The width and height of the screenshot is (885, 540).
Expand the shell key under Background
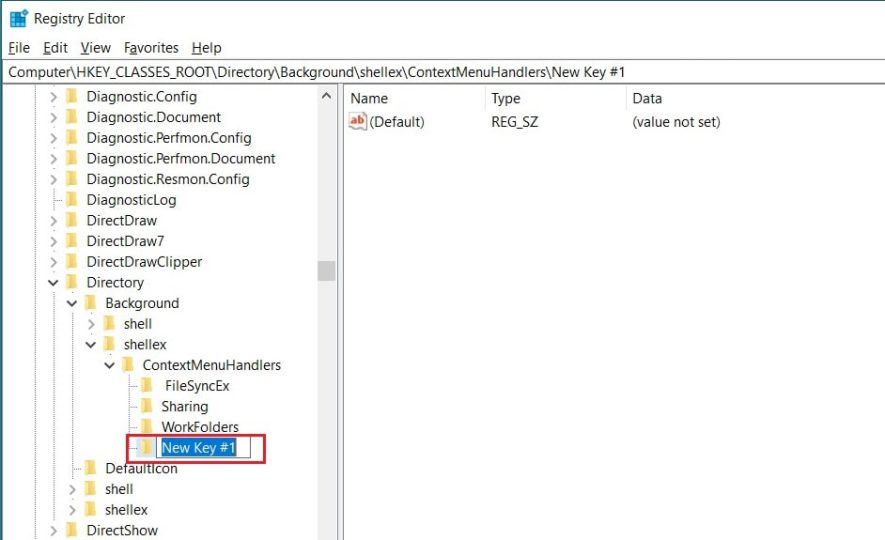[91, 324]
